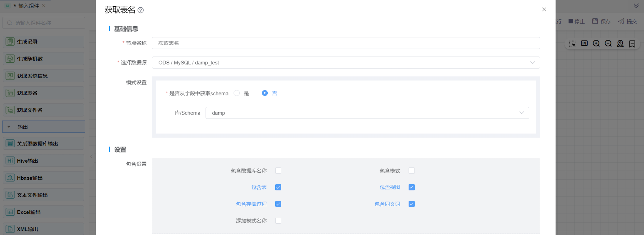Click the zoom out magnifier icon
The width and height of the screenshot is (644, 235).
(608, 43)
